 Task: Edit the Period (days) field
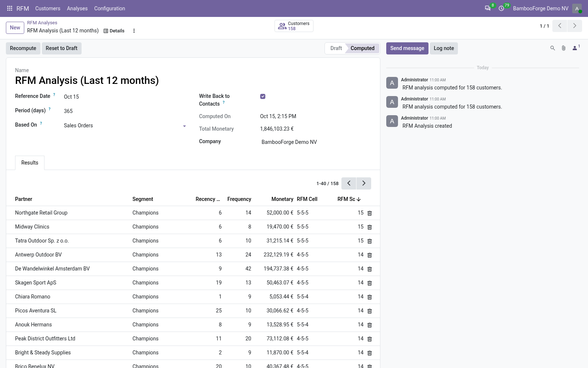(x=125, y=111)
